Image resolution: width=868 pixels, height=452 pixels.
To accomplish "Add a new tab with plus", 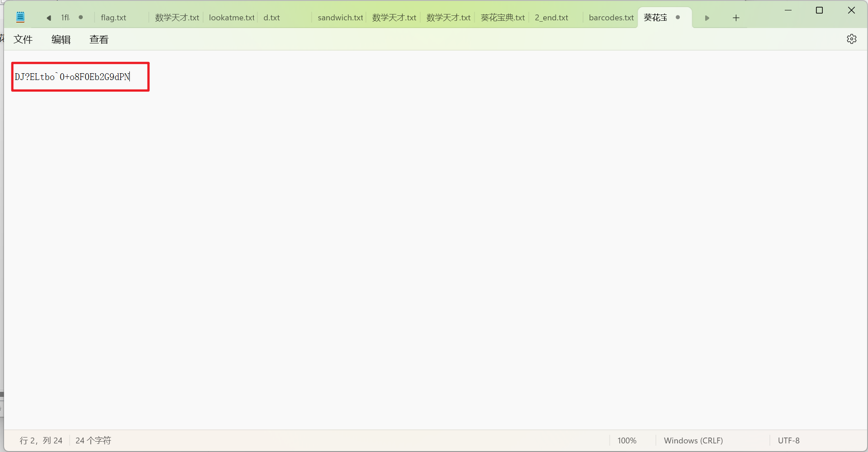I will [x=736, y=18].
